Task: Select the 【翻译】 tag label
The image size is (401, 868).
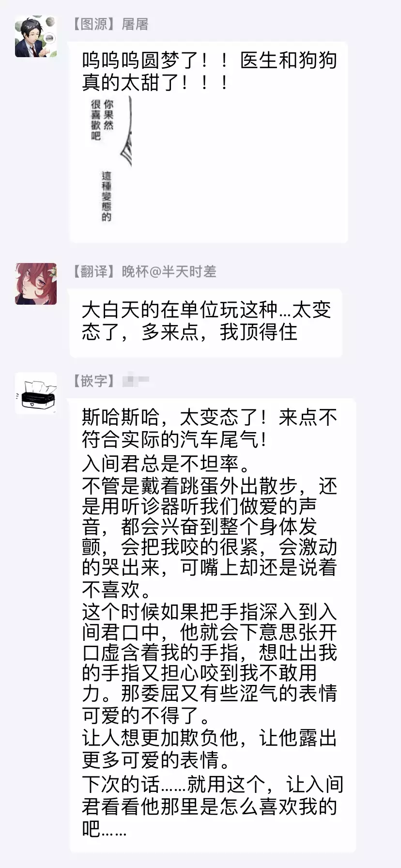Action: point(93,271)
